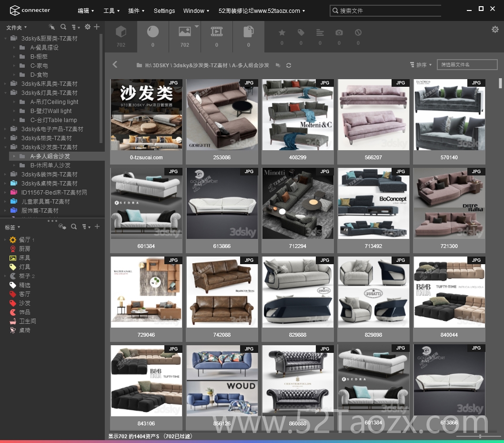Select the 3D models filter cube icon
The width and height of the screenshot is (504, 443).
tap(121, 32)
